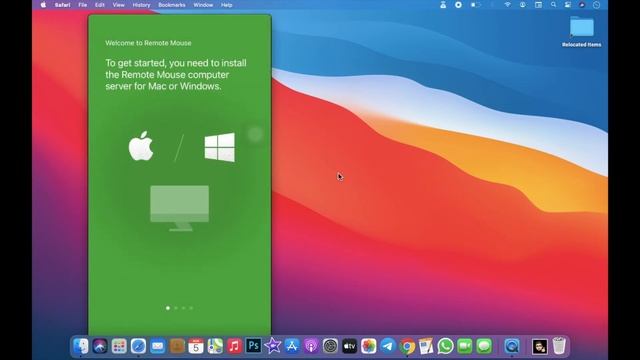Open FaceTime in the dock

click(464, 346)
